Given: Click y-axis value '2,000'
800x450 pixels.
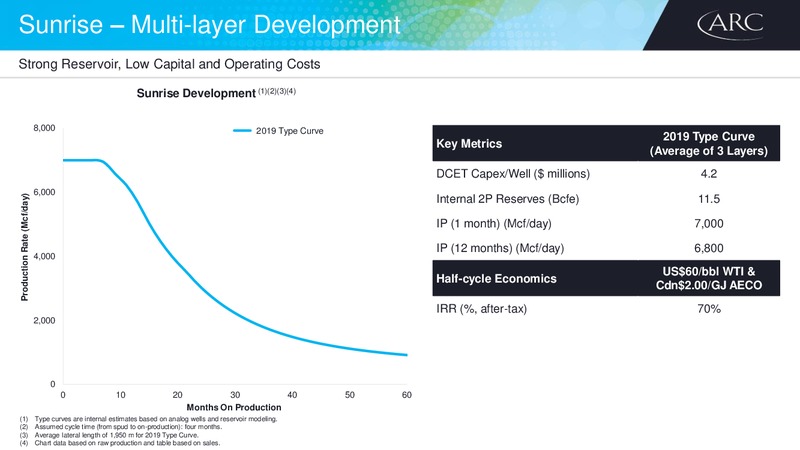Looking at the screenshot, I should [44, 320].
